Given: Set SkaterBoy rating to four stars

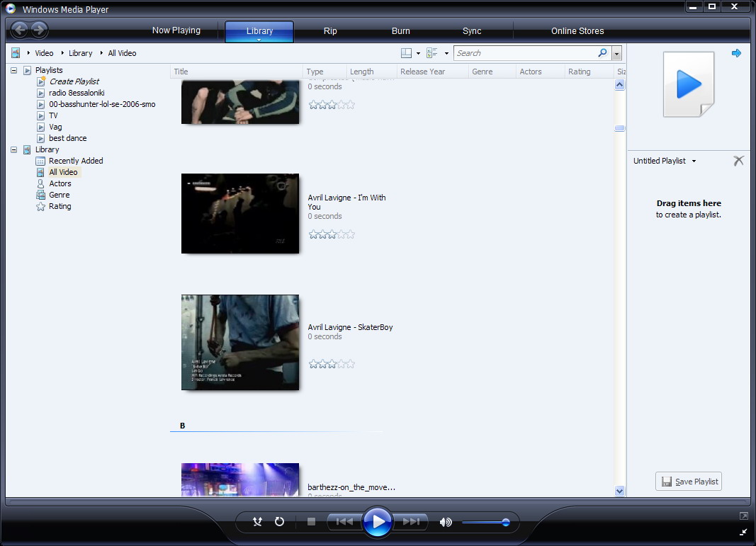Looking at the screenshot, I should 342,364.
